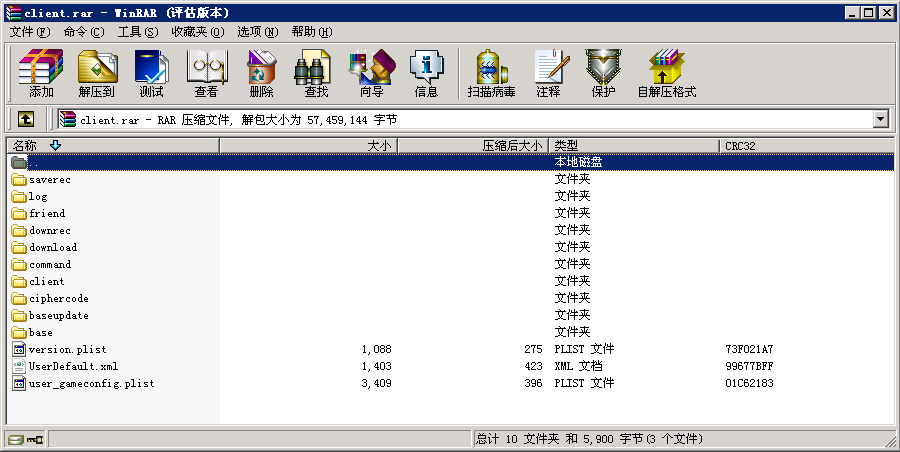
Task: Open the 收藏夹 (Favorites) menu
Action: click(197, 32)
